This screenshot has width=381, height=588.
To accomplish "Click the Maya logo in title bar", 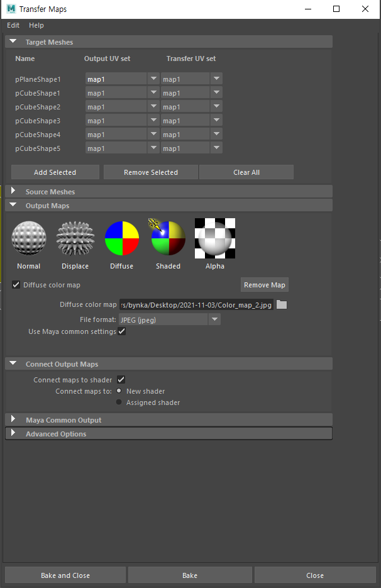I will 11,9.
